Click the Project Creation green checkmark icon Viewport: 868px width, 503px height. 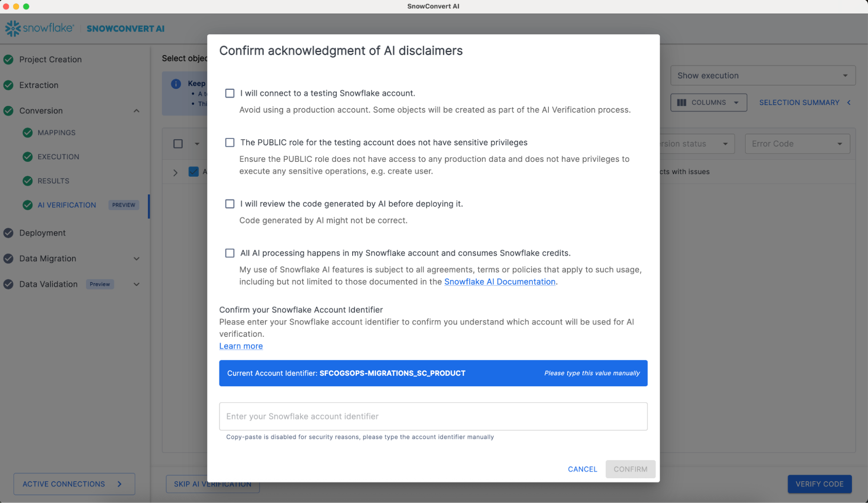point(8,59)
